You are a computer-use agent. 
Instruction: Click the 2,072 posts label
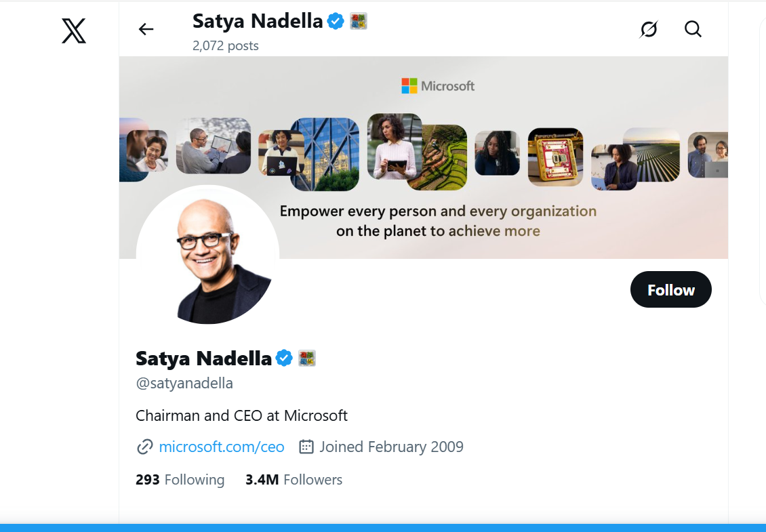click(225, 45)
